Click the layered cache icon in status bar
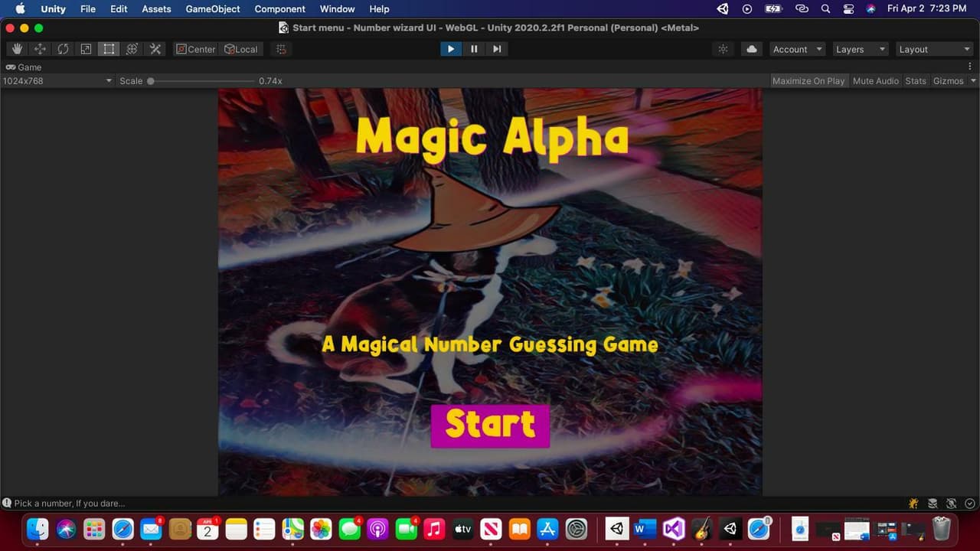This screenshot has height=551, width=980. click(933, 504)
